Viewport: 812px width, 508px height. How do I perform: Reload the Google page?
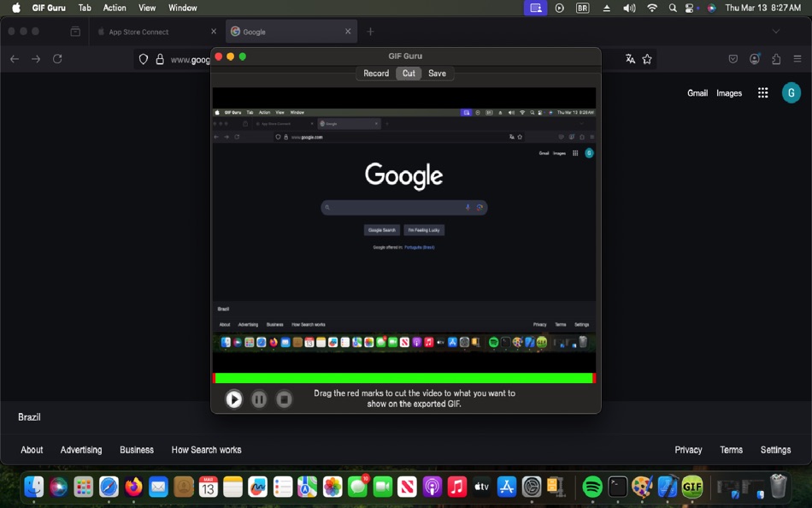pyautogui.click(x=57, y=59)
